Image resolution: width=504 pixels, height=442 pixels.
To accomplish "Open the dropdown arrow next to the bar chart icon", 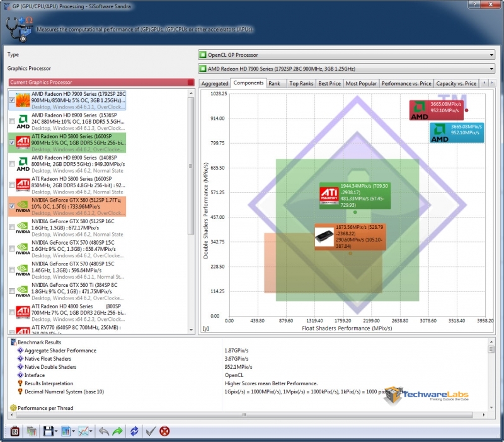I will click(x=74, y=431).
